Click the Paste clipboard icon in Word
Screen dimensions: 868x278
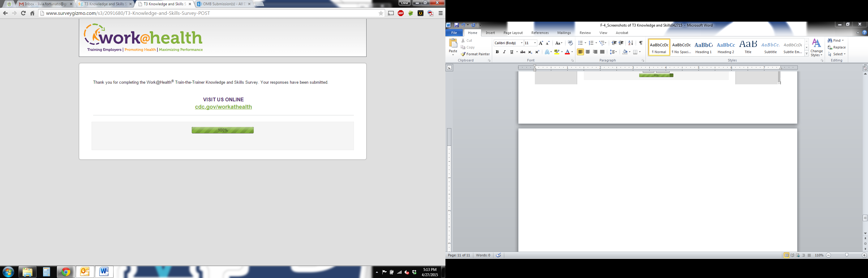[453, 43]
